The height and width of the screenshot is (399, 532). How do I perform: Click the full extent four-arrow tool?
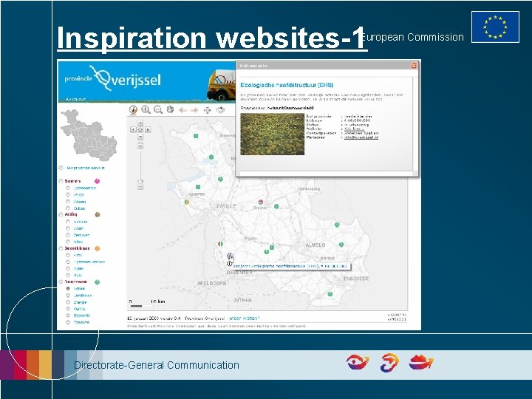point(207,110)
